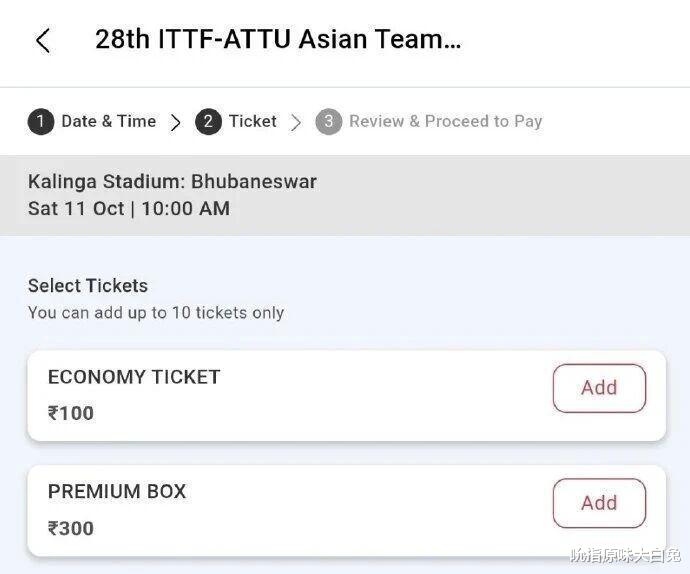Click chevron between Ticket and Review step
Viewport: 690px width, 574px height.
[296, 122]
